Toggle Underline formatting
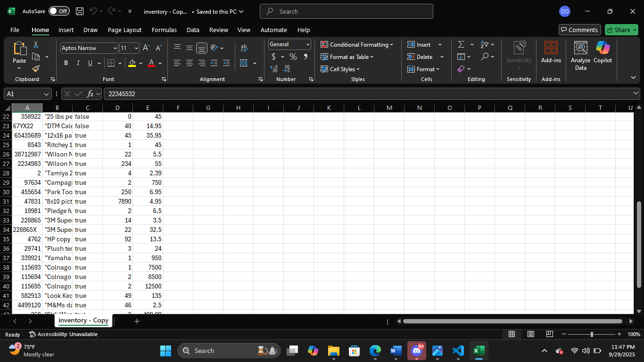 (x=90, y=63)
